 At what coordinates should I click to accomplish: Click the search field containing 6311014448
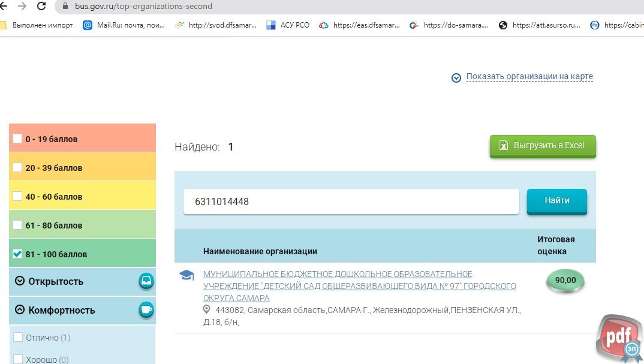click(x=351, y=201)
